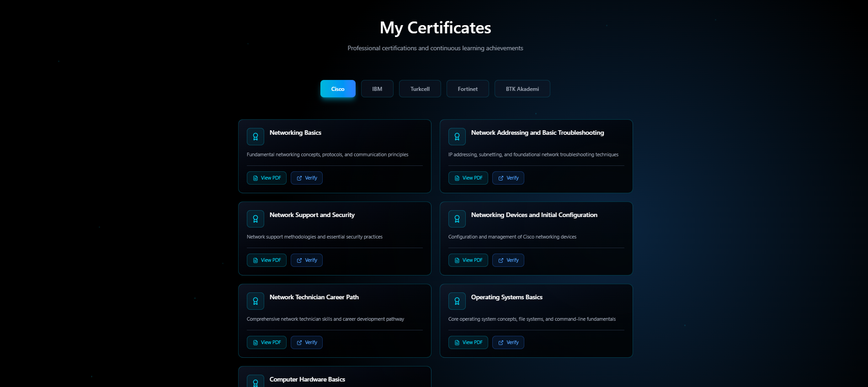Verify Network Addressing and Basic Troubleshooting certificate
Image resolution: width=868 pixels, height=387 pixels.
[x=508, y=178]
